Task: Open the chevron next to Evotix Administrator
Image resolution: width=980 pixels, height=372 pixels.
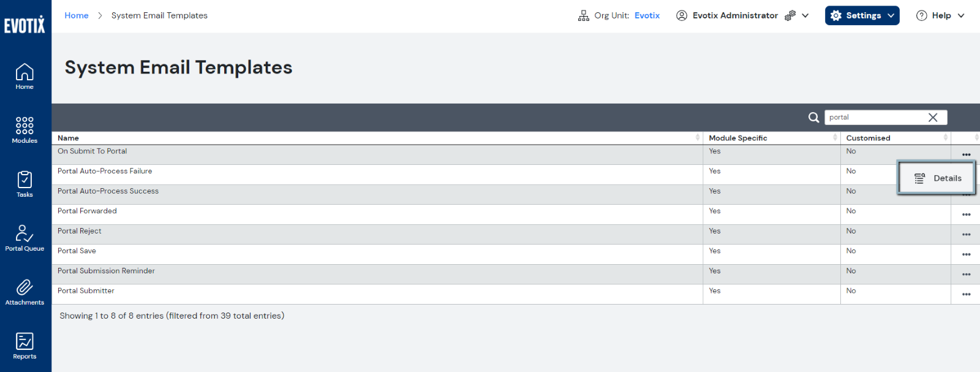Action: tap(805, 15)
